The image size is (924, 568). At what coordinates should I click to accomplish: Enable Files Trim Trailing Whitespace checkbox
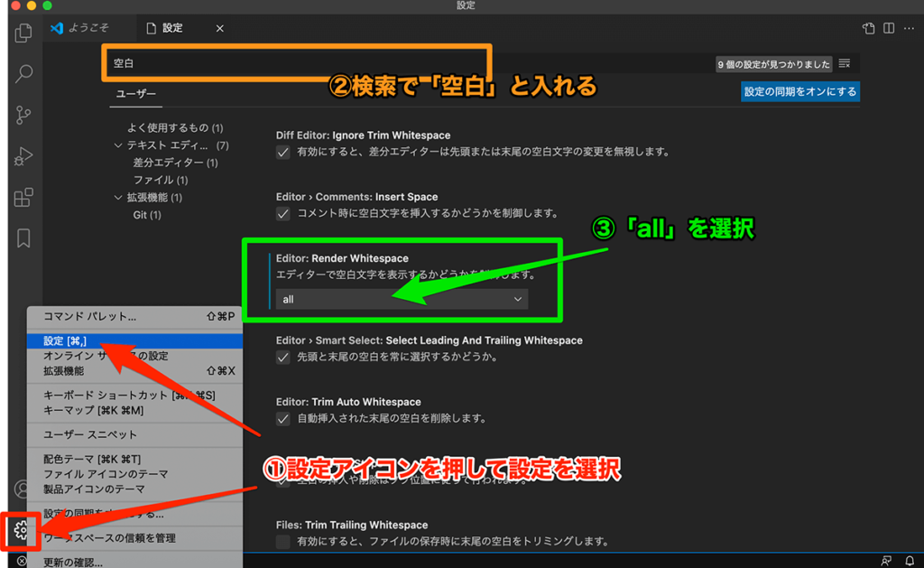[282, 542]
